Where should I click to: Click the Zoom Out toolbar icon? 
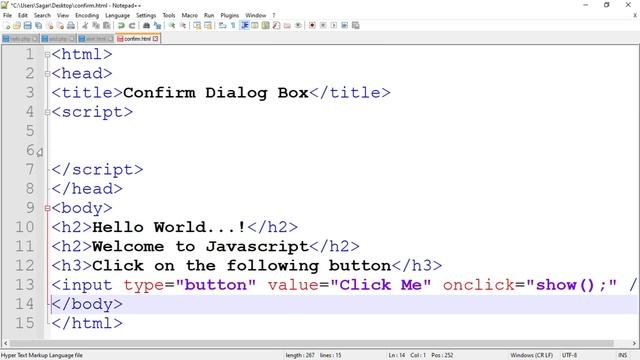[x=183, y=25]
